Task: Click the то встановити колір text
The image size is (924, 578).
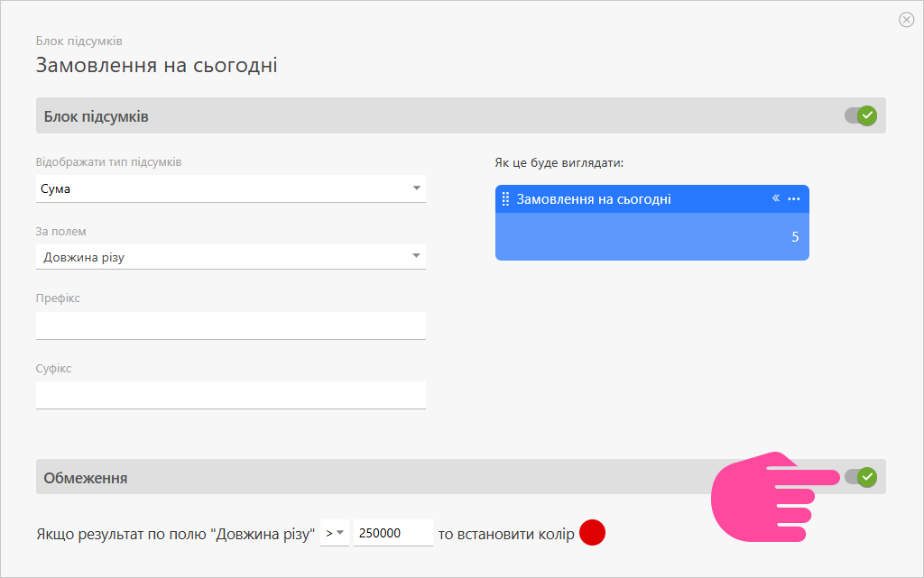Action: coord(506,534)
